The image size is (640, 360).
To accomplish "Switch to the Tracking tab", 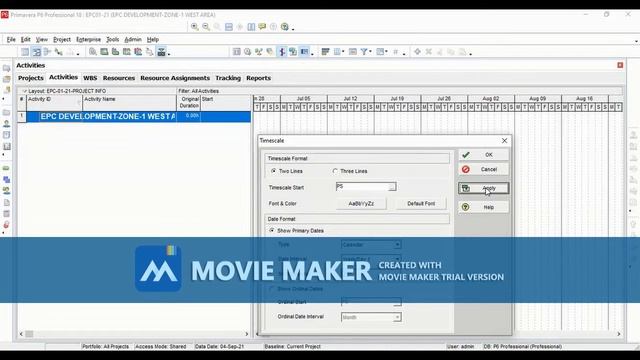I will point(228,78).
